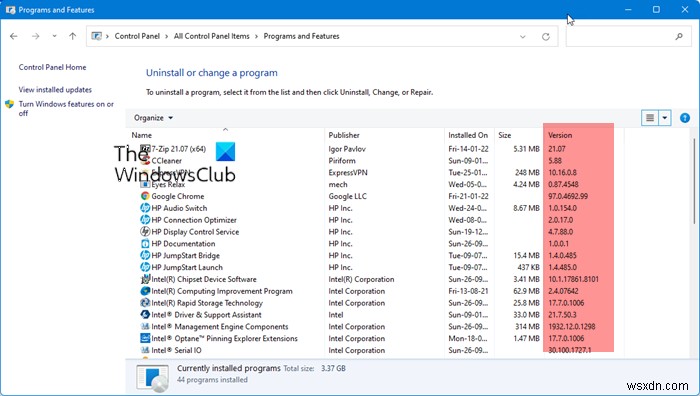Select HP JumpStart Launch icon
This screenshot has height=396, width=700.
pos(145,267)
